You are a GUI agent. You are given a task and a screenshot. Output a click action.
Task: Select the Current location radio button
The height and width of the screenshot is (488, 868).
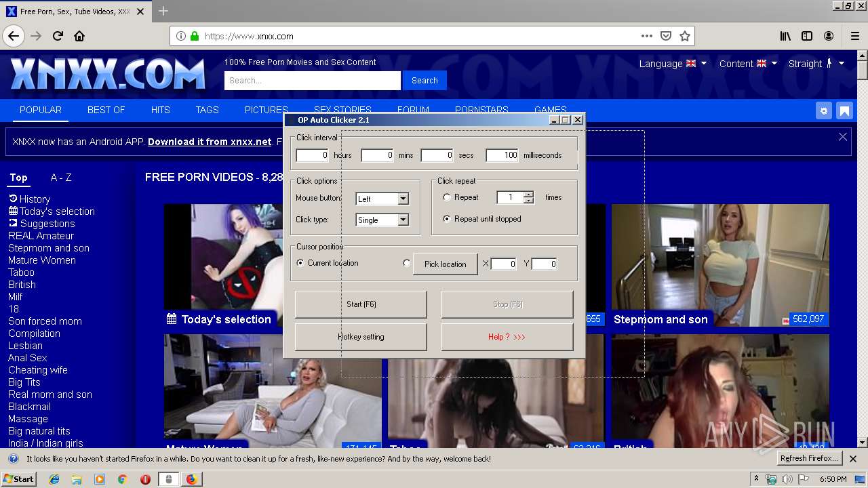coord(300,263)
